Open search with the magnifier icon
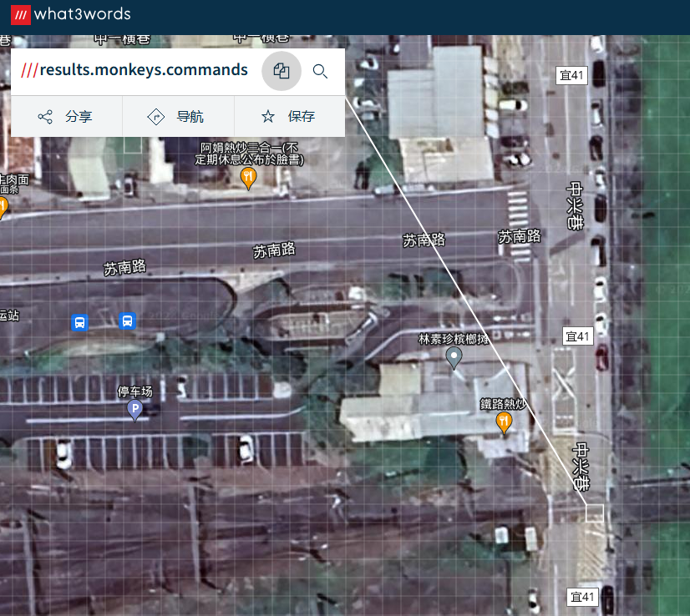Viewport: 690px width, 616px height. click(320, 71)
